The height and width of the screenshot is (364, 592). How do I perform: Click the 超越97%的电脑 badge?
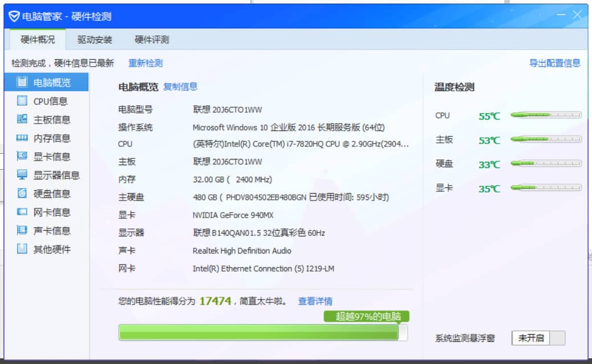pos(366,316)
